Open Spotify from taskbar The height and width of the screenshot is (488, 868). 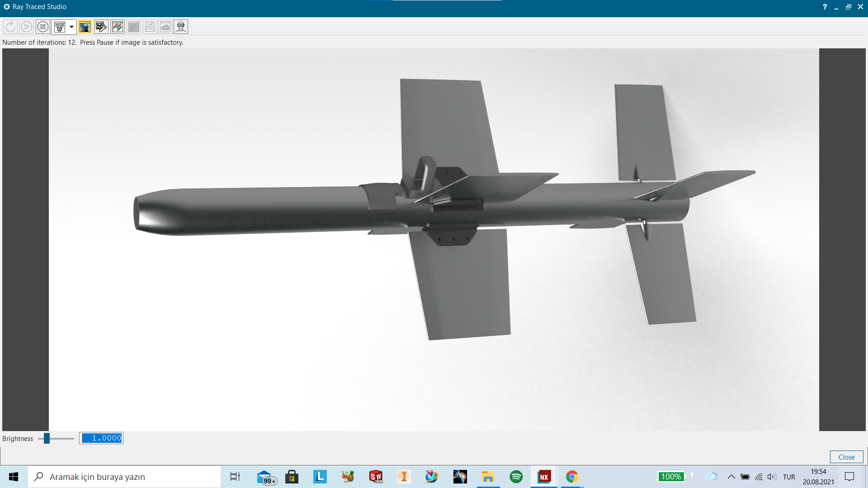pos(516,477)
